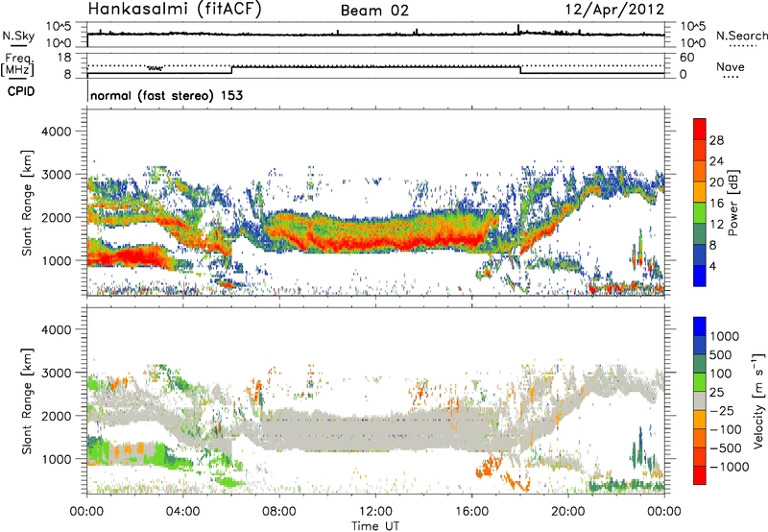Screen dimensions: 768x532
Task: Click 'Slant Range [km]' label of velocity panel
Action: point(27,400)
